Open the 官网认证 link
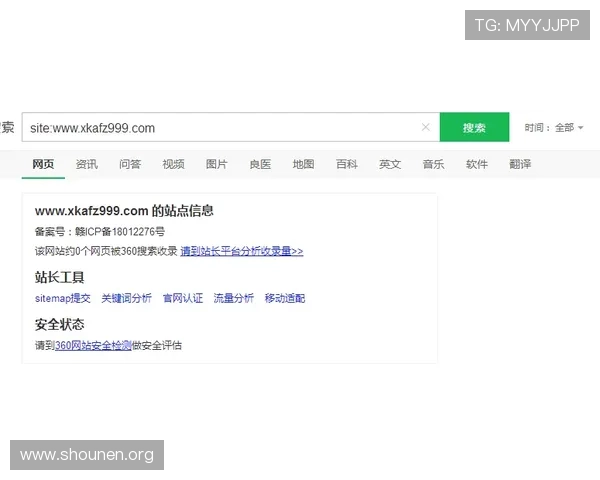 pyautogui.click(x=183, y=298)
